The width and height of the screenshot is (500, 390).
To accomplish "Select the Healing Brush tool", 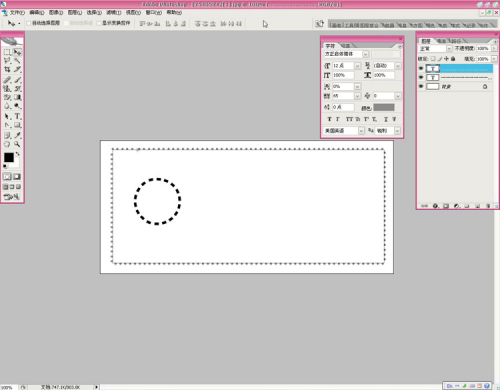I will (7, 80).
